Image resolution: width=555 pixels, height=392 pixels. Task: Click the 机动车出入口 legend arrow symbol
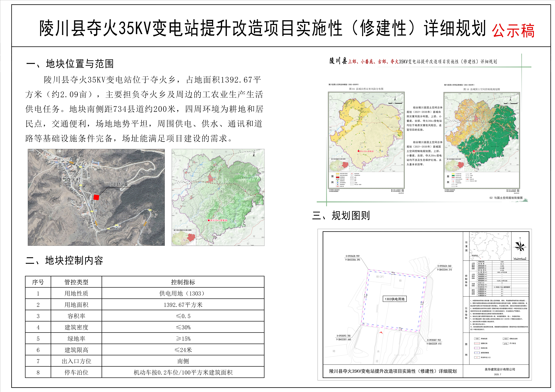(477, 358)
